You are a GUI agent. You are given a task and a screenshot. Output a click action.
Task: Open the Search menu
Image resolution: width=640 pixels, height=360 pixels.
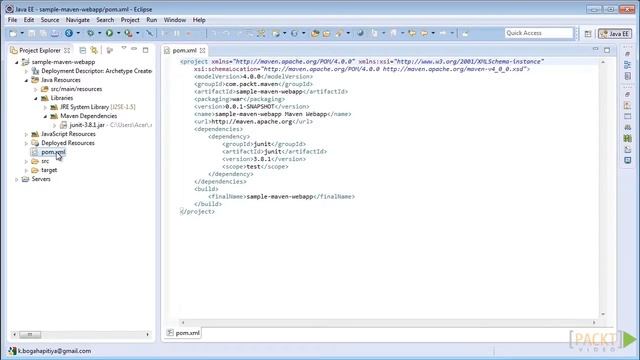[x=105, y=20]
